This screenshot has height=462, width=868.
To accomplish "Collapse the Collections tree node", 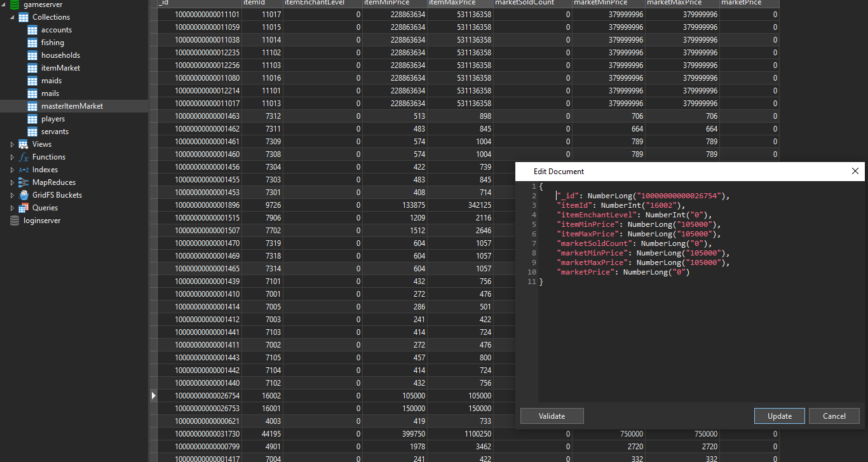I will click(12, 17).
